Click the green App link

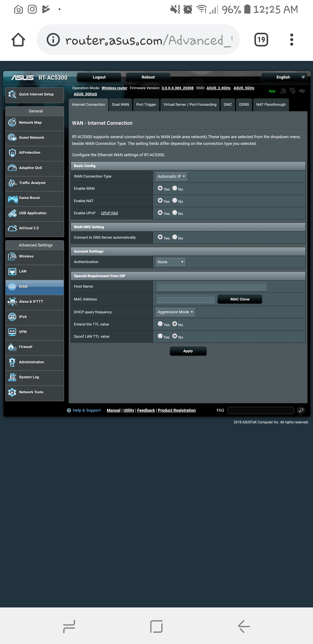tap(272, 91)
